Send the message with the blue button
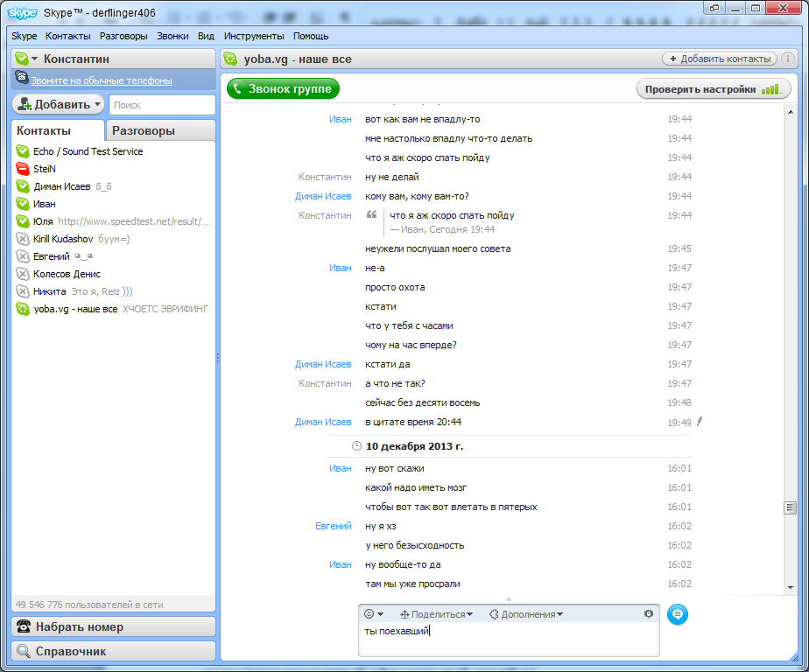This screenshot has height=672, width=809. (677, 614)
